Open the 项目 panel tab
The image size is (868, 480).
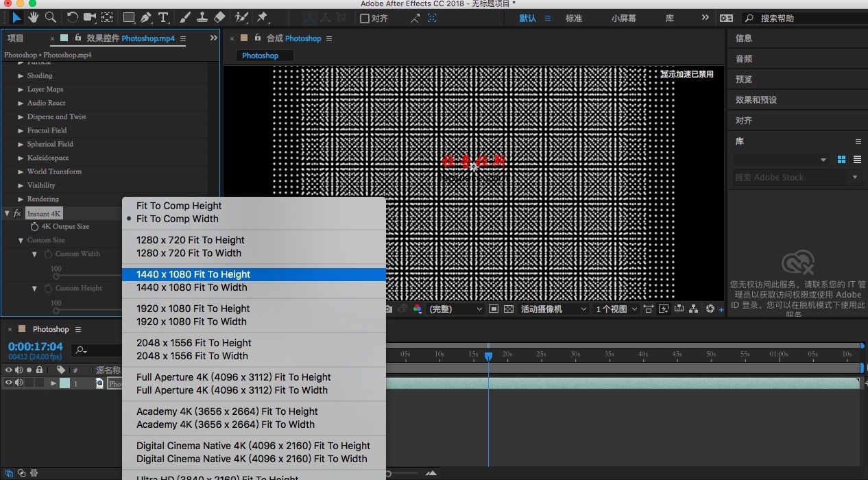tap(15, 38)
